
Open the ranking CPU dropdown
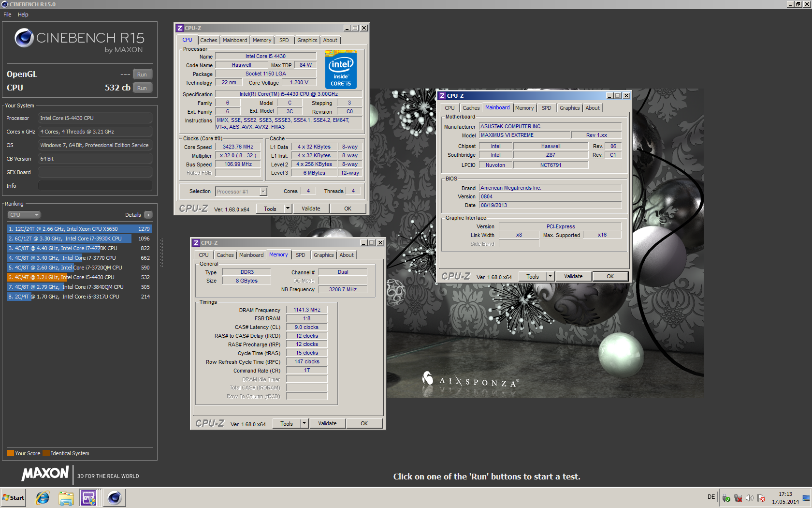[x=24, y=215]
